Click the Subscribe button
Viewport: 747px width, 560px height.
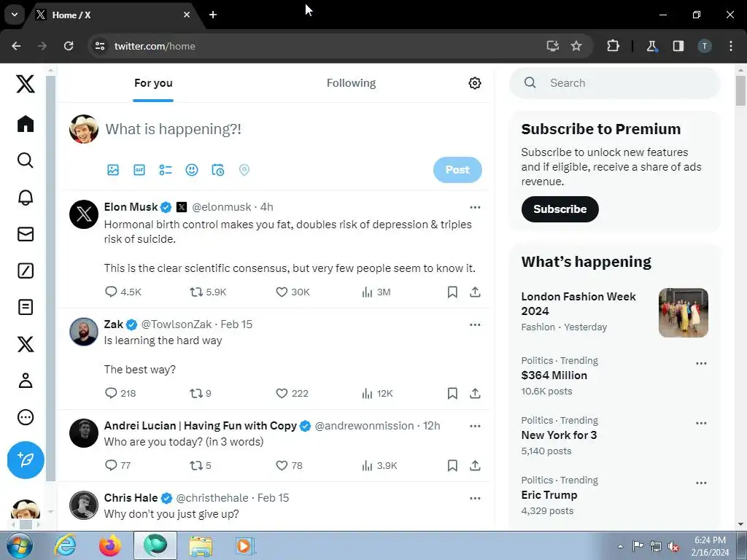560,209
